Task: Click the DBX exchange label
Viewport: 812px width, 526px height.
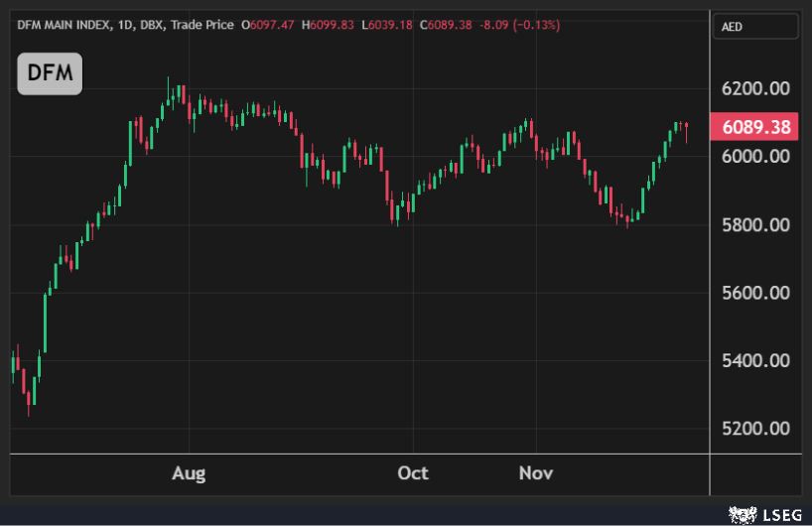Action: (151, 24)
